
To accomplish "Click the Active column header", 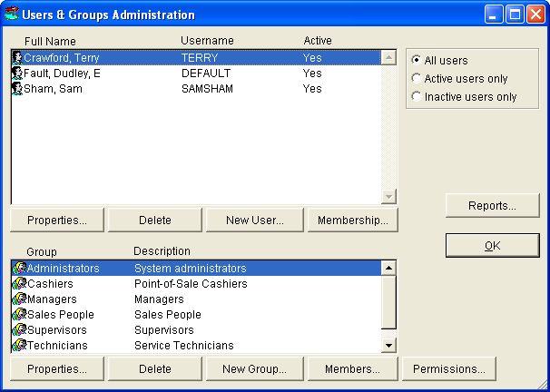I will pos(318,40).
